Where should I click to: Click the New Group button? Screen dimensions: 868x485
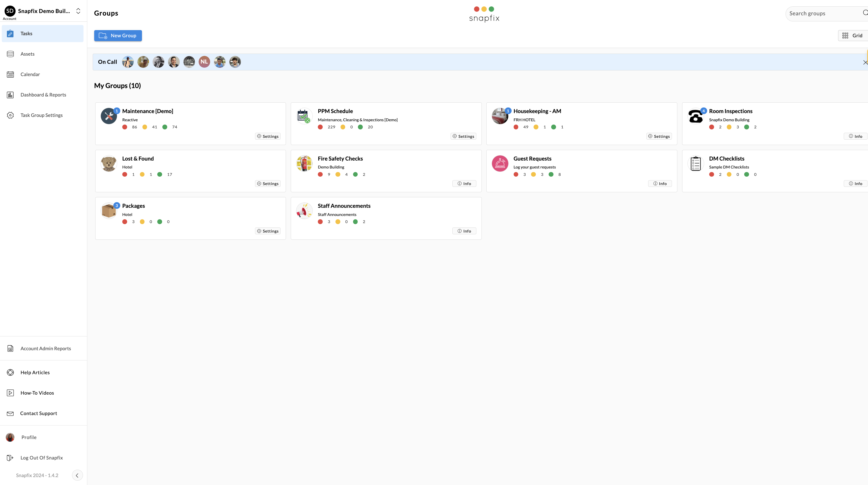(118, 36)
